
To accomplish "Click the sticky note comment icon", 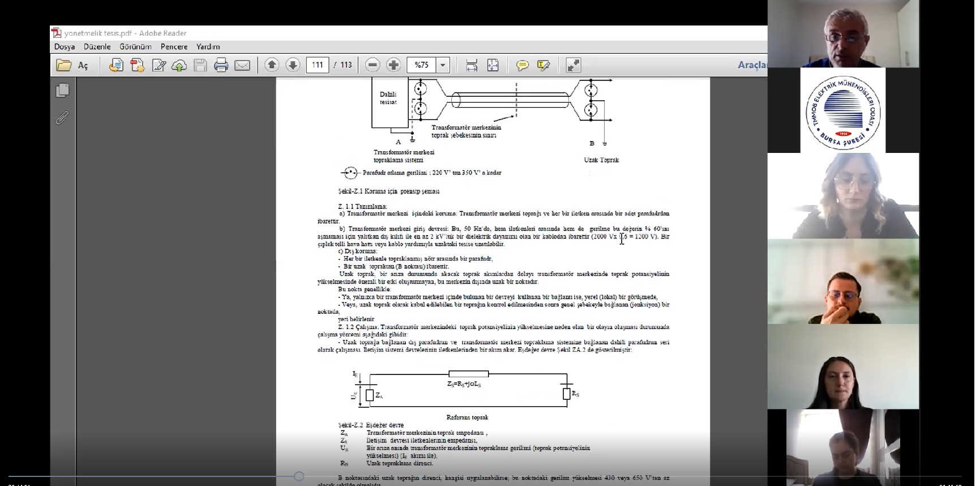I will click(522, 66).
